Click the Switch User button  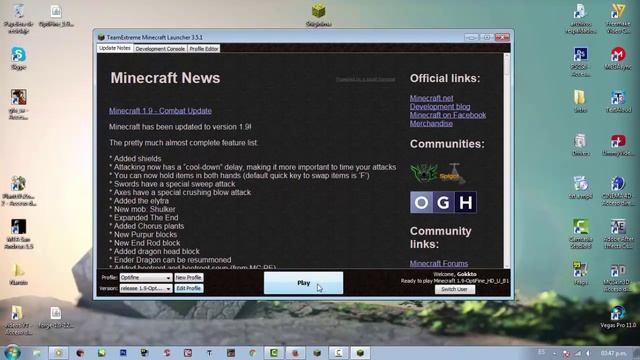point(454,289)
